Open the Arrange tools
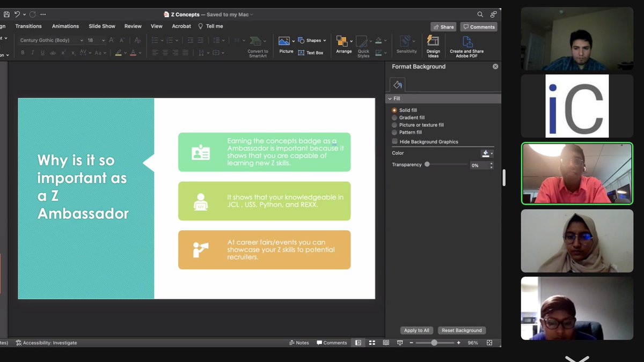This screenshot has height=362, width=644. 343,44
